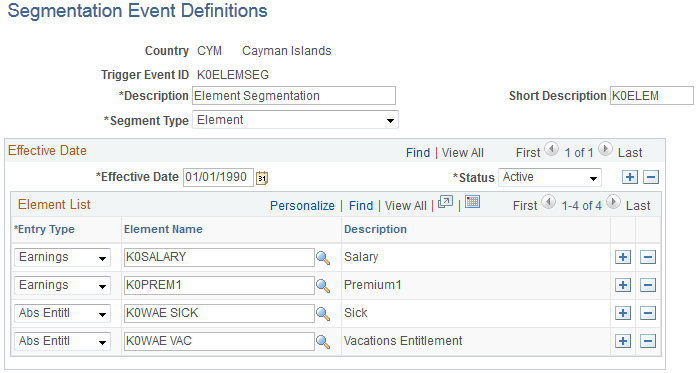The image size is (697, 373).
Task: Select the CYM country code
Action: point(209,51)
